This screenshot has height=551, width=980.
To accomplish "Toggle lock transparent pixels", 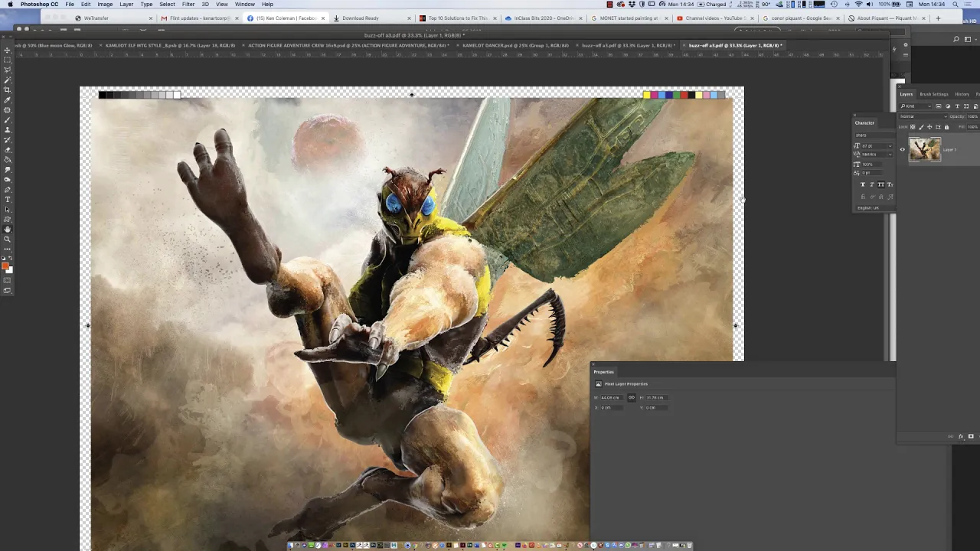I will point(913,127).
